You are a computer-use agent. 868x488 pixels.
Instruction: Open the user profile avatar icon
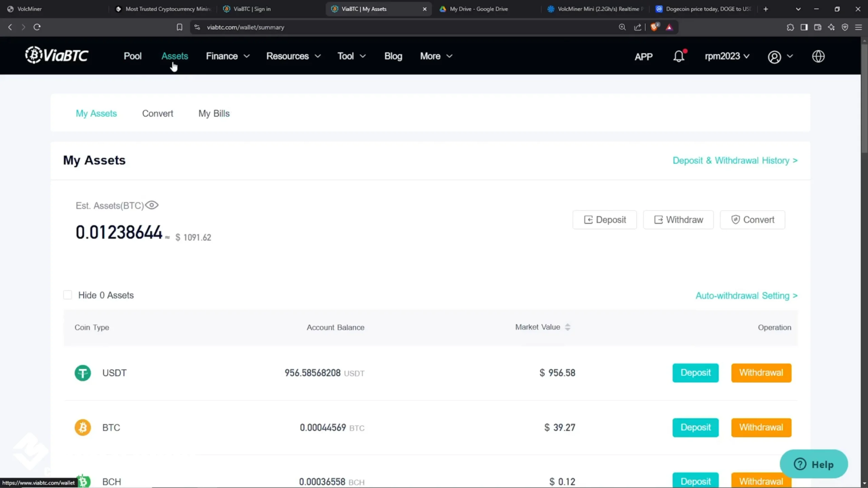[774, 57]
